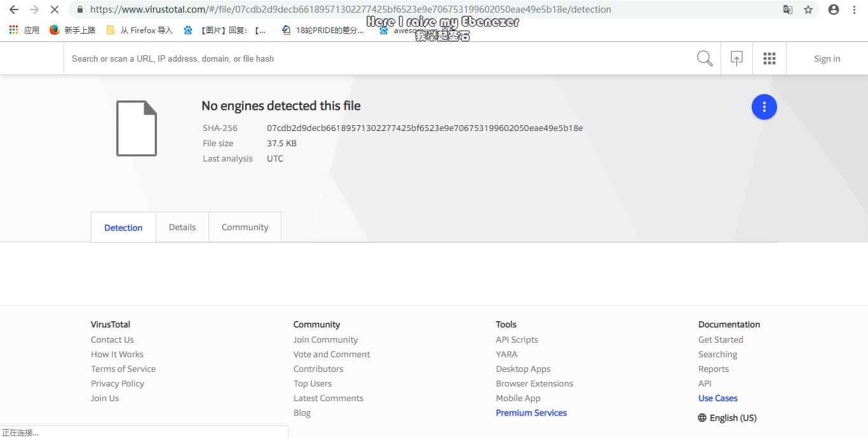Open Browser Extensions link

(x=534, y=383)
